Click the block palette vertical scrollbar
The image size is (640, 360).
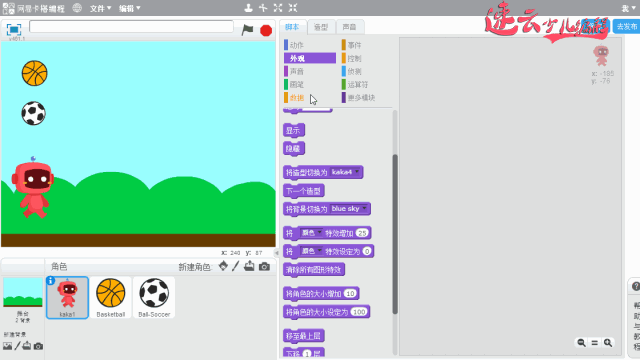click(395, 234)
